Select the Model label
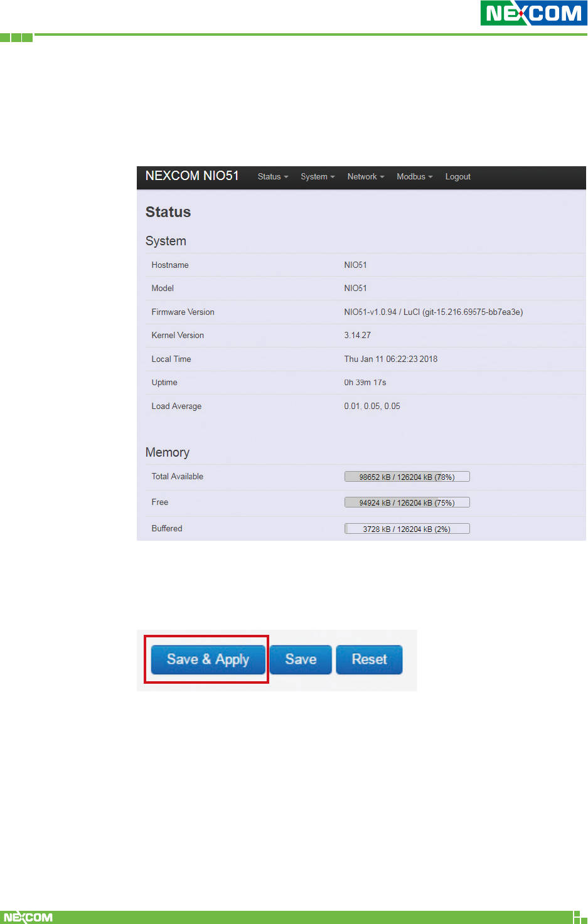 click(x=163, y=289)
